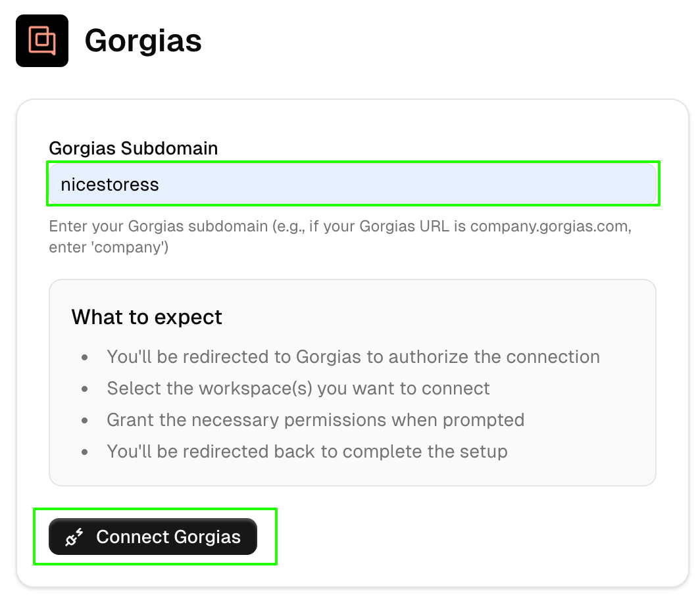This screenshot has height=597, width=700.
Task: Focus the Gorgias Subdomain input field
Action: pyautogui.click(x=353, y=184)
